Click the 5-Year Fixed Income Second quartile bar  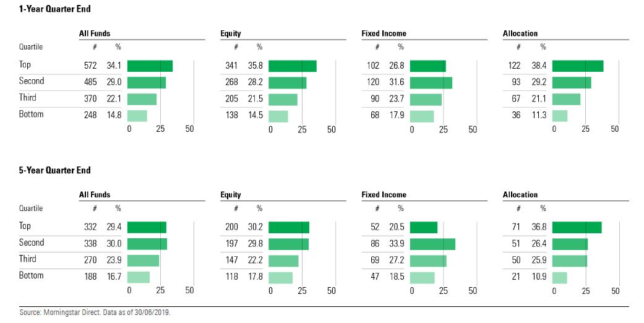[432, 244]
